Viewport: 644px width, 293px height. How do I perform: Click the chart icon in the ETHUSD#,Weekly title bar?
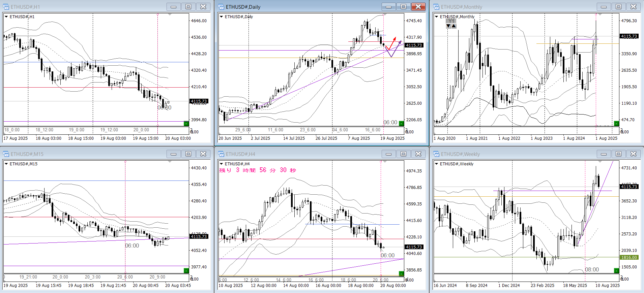(x=436, y=154)
